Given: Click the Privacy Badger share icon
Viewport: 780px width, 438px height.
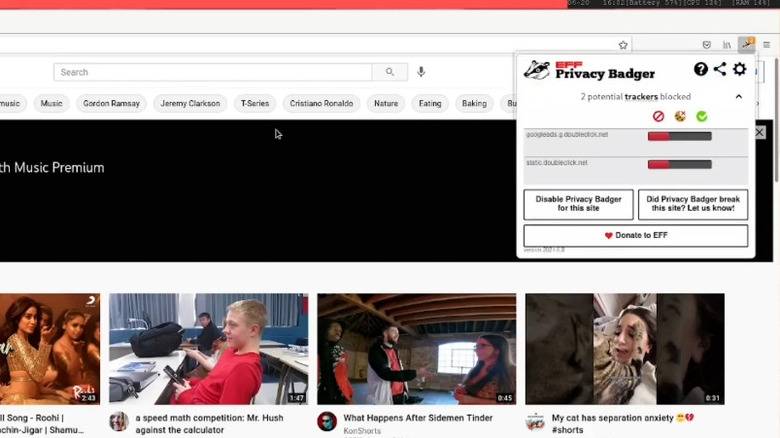Looking at the screenshot, I should pos(720,69).
